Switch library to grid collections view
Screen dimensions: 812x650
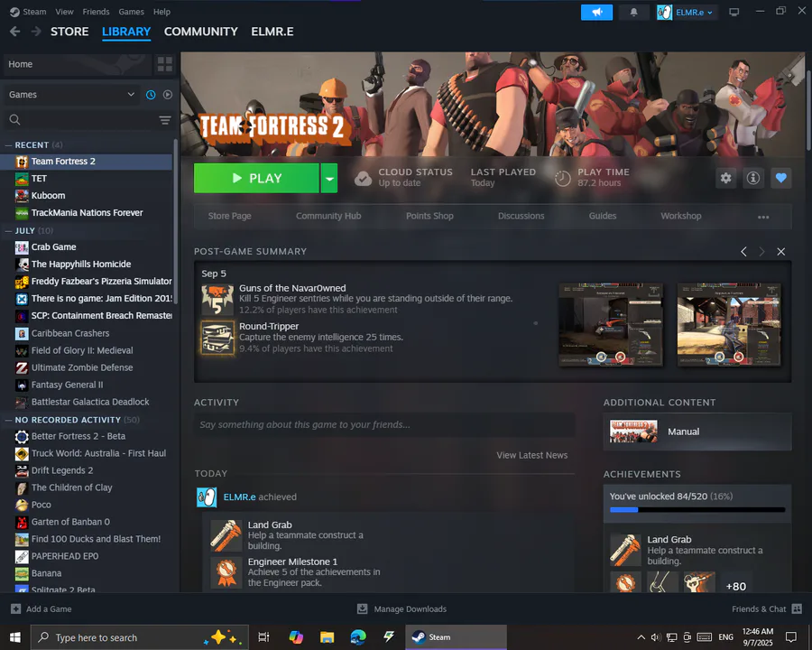click(x=165, y=64)
